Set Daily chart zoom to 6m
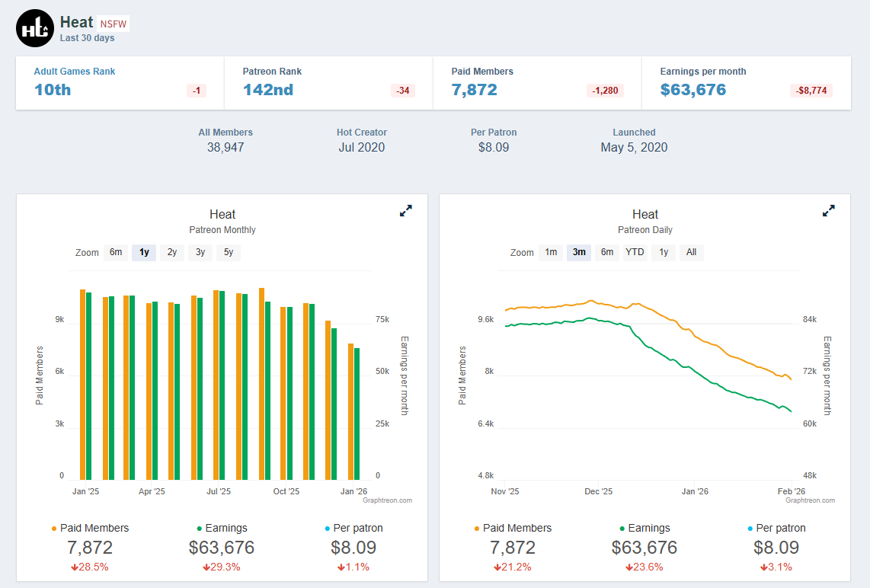Image resolution: width=870 pixels, height=588 pixels. (607, 252)
